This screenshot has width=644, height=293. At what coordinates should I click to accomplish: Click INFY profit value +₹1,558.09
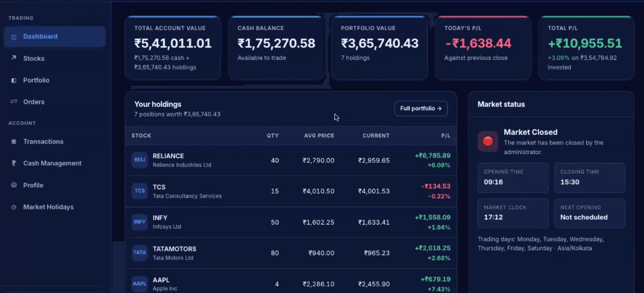click(433, 217)
